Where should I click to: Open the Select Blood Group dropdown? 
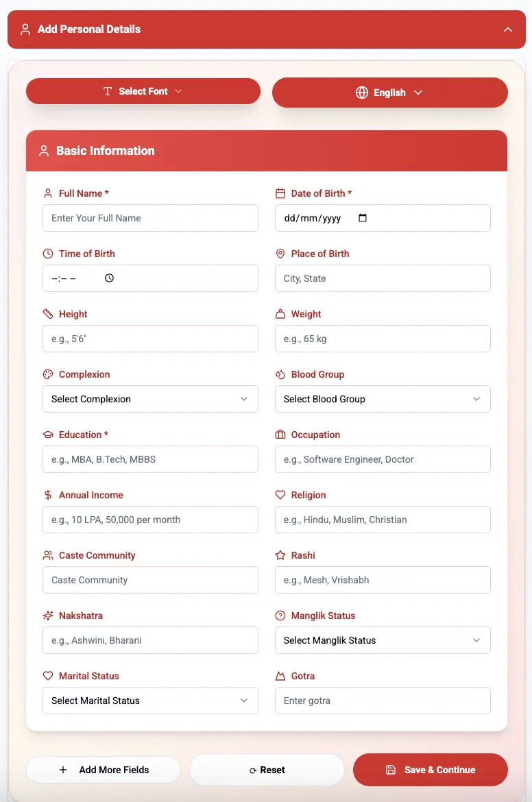pos(383,398)
